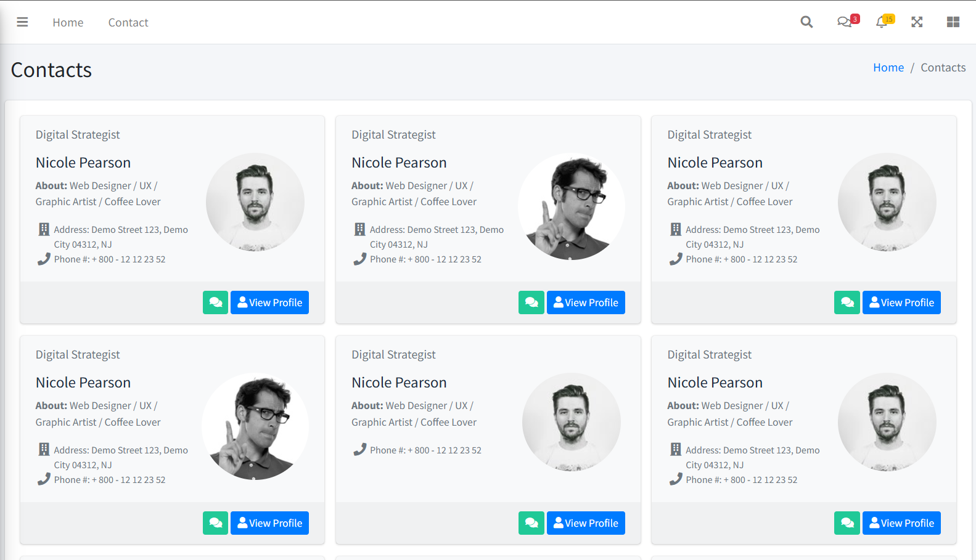Open the notifications bell showing 15 alerts
This screenshot has width=976, height=560.
click(x=882, y=22)
